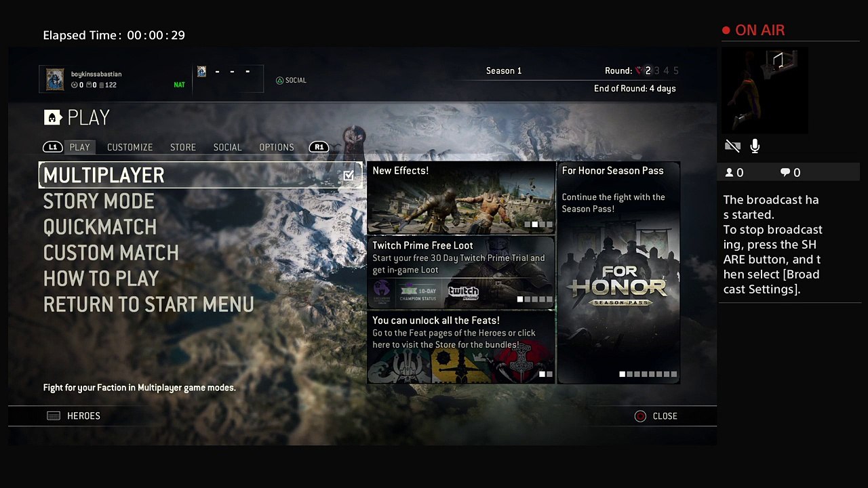Click the Twitch Prime logo
The image size is (868, 488).
[x=463, y=292]
